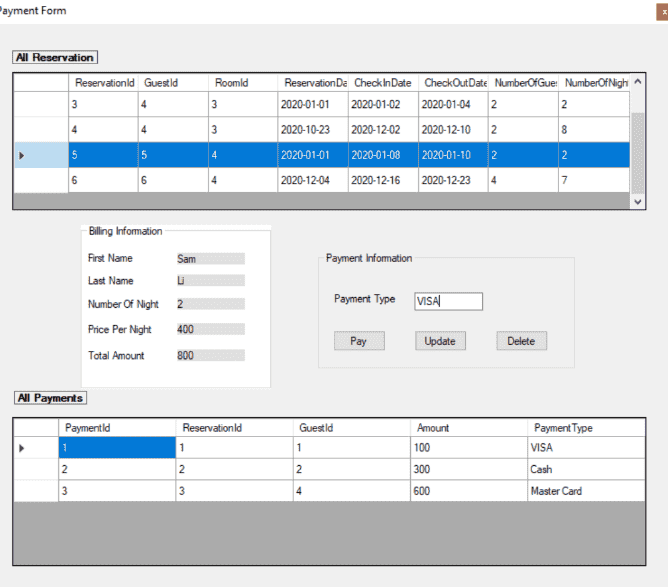Select check-out date 2020-01-10 in highlighted row
Screen dimensions: 668x587
coord(453,155)
